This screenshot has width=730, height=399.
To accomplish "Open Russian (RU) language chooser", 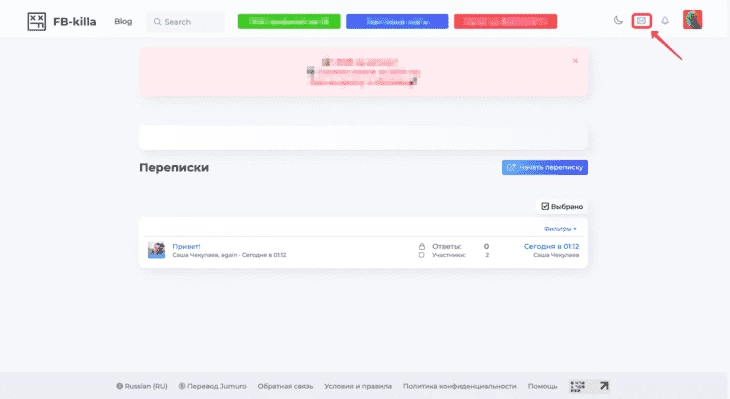I will (x=142, y=386).
